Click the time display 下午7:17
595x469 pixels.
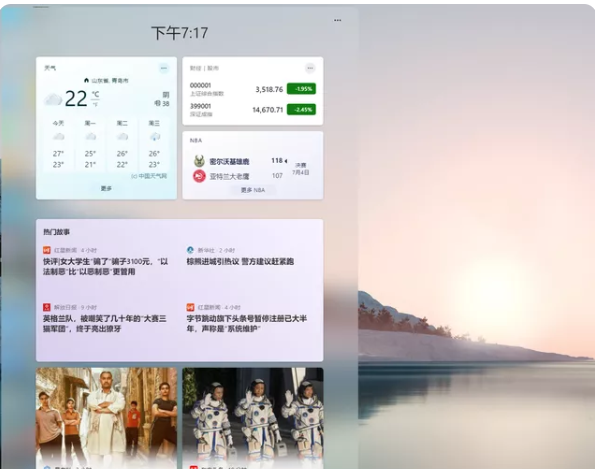179,33
